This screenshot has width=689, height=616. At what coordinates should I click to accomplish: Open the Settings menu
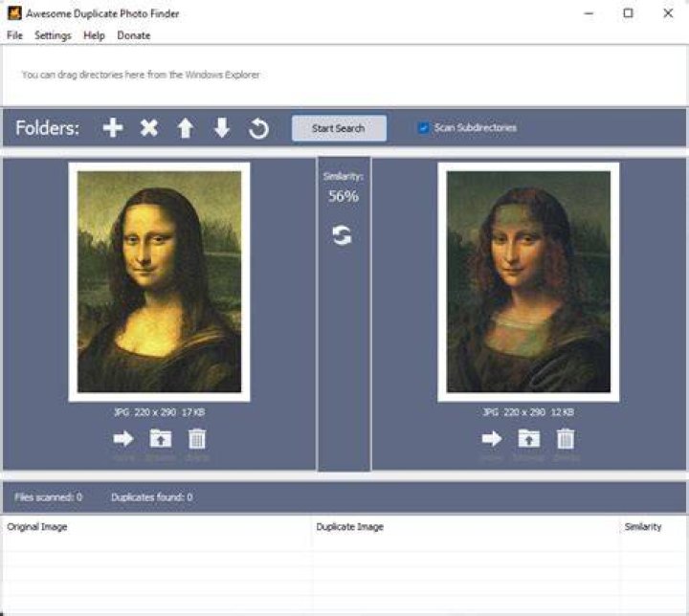click(x=53, y=35)
